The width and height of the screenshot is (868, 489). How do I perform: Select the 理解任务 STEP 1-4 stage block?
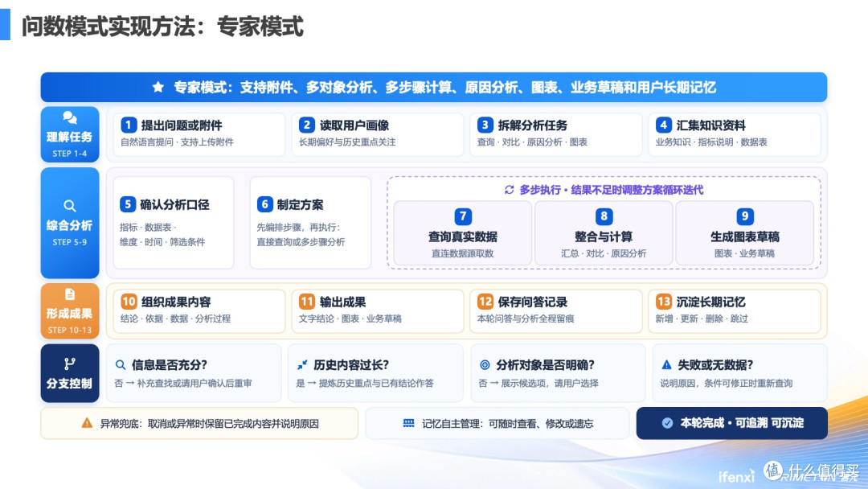coord(70,134)
